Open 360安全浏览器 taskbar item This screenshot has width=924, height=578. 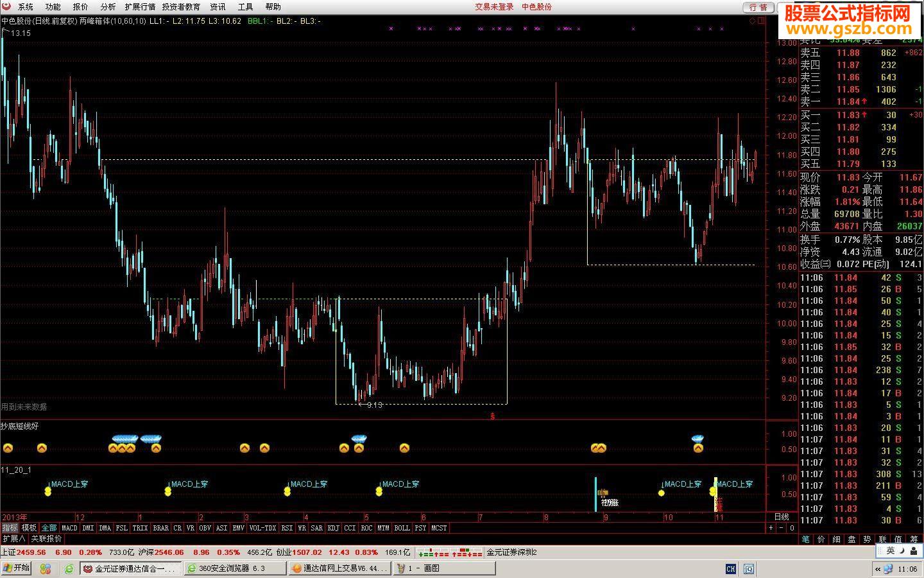(x=234, y=568)
